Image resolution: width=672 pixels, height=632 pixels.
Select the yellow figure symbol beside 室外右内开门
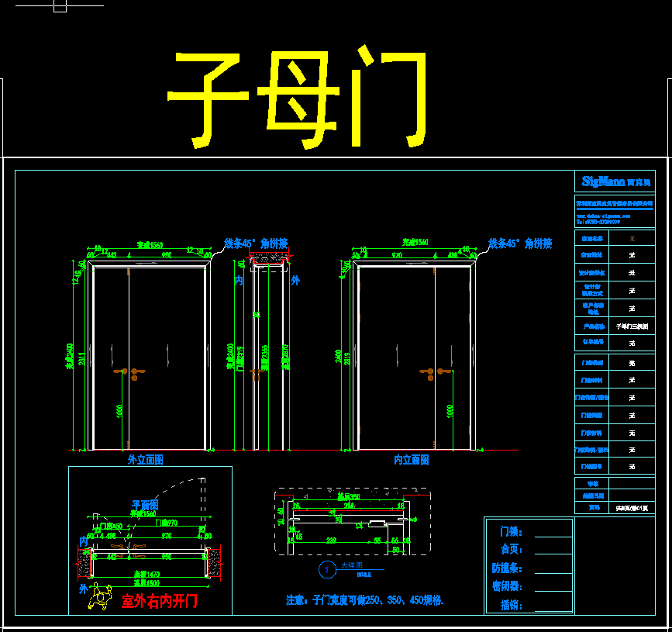point(98,598)
